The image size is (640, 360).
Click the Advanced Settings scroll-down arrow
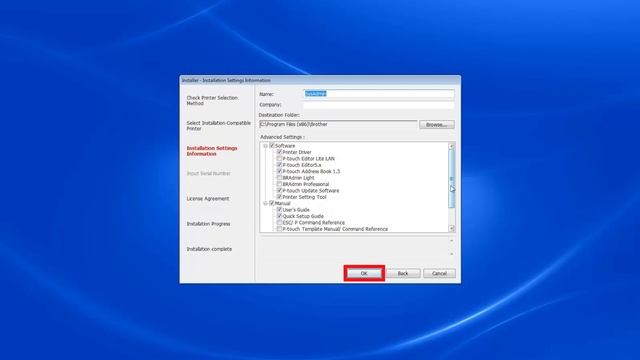(451, 229)
